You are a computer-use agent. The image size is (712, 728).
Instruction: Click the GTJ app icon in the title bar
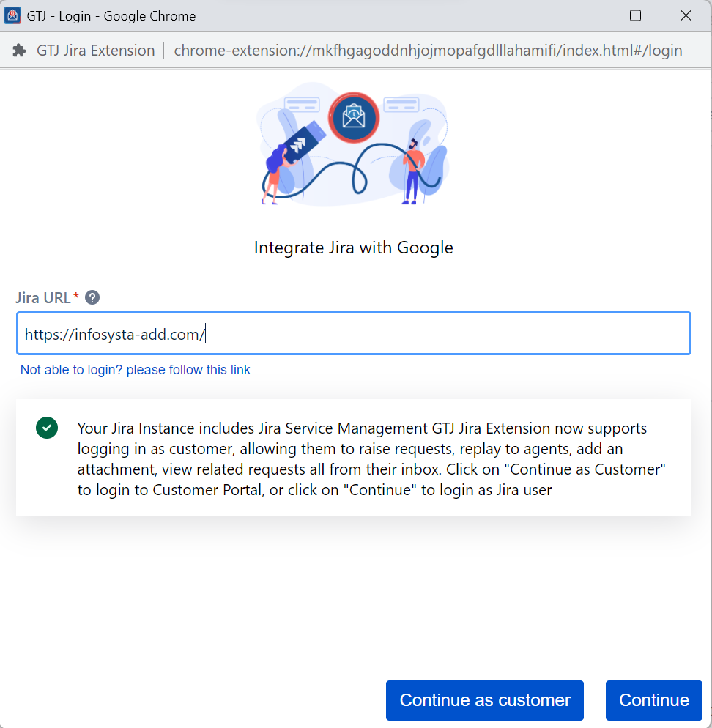click(12, 15)
